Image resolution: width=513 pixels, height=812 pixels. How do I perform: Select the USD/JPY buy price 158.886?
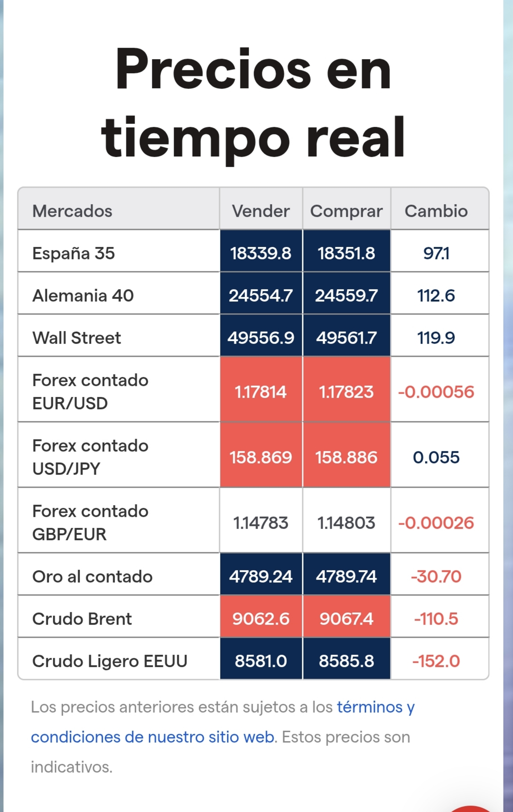(346, 457)
